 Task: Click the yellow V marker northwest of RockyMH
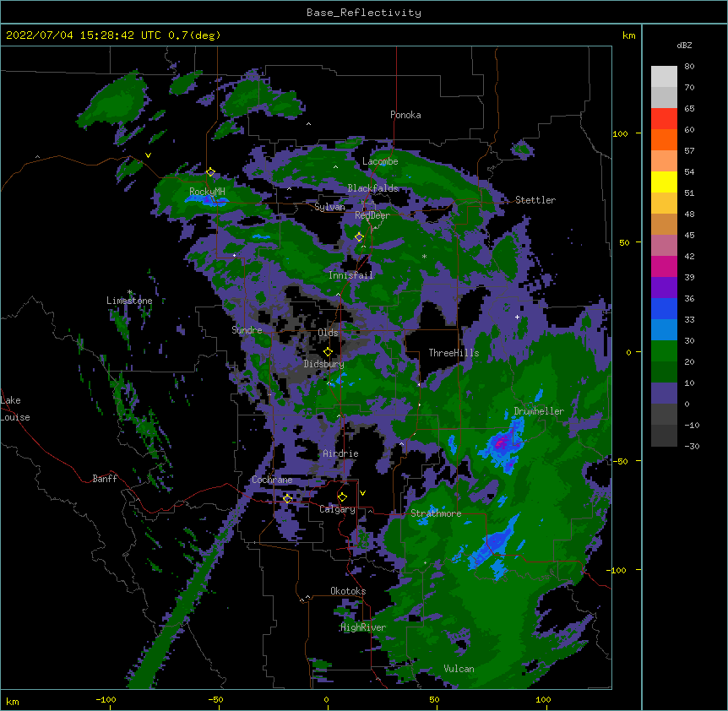[148, 155]
